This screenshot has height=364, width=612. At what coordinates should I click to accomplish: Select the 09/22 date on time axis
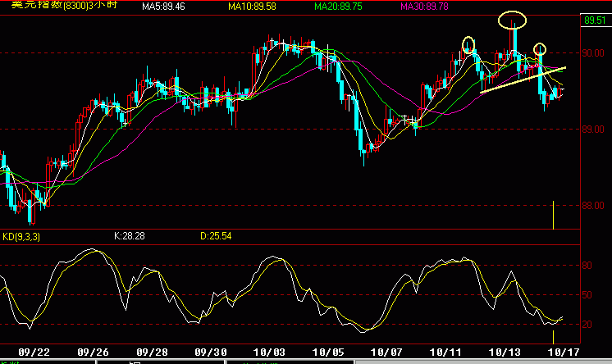[34, 353]
